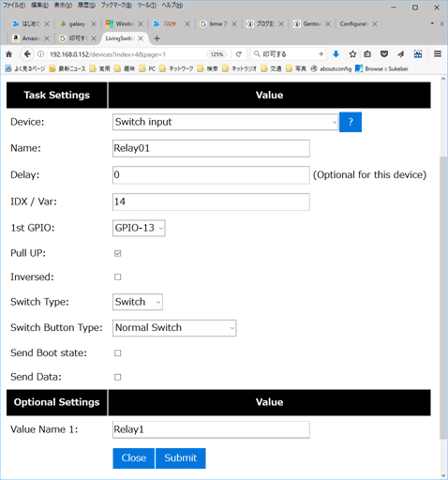The image size is (448, 480).
Task: Click the blue question mark help button
Action: coord(351,122)
